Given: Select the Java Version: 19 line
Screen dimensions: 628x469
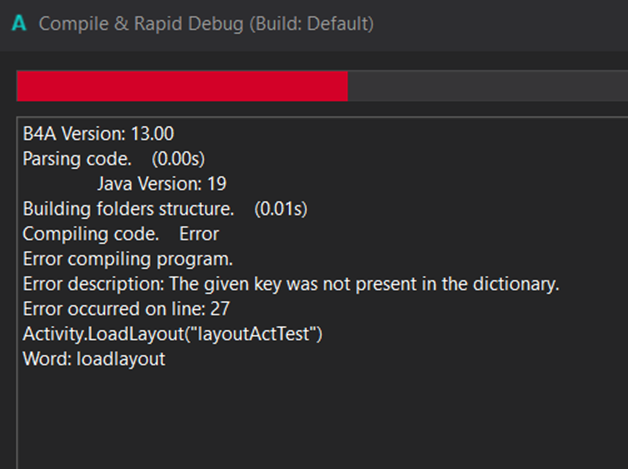Looking at the screenshot, I should pos(161,184).
